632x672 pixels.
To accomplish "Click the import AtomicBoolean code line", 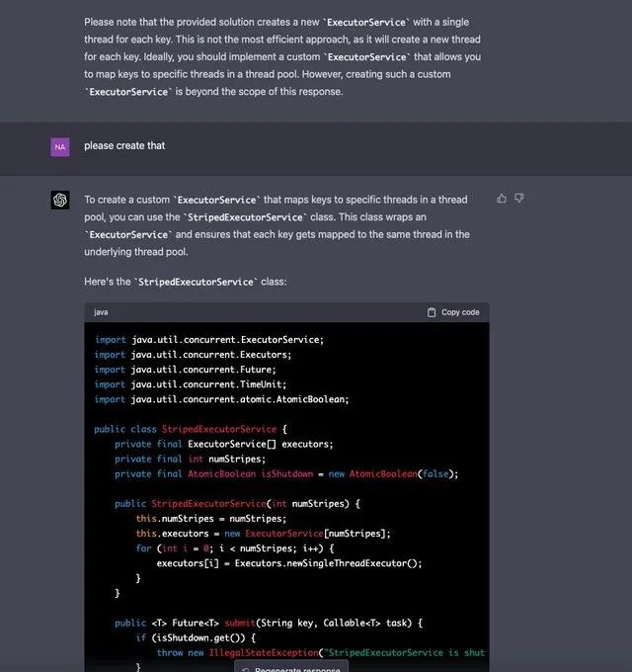I will 222,399.
